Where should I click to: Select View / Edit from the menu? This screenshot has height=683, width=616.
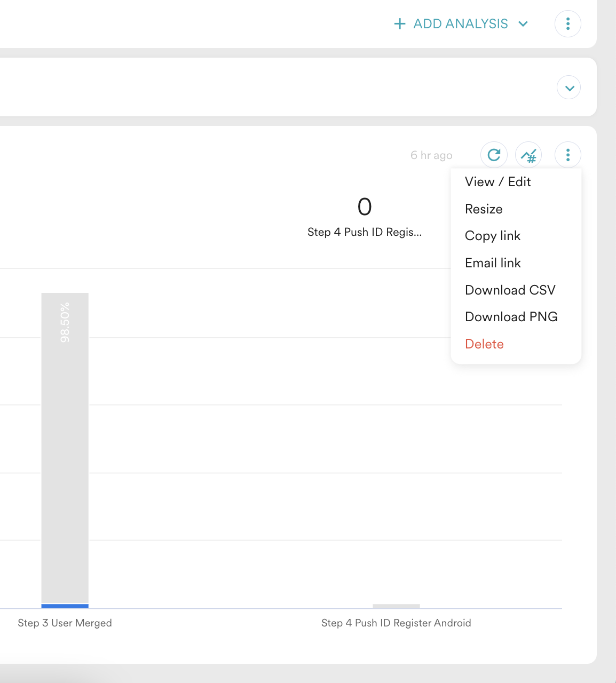point(497,182)
